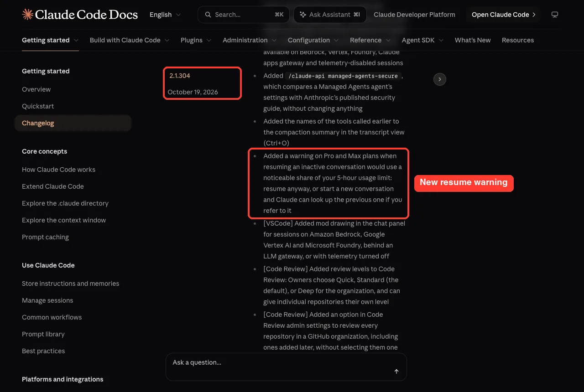Open the Agent SDK dropdown
Image resolution: width=584 pixels, height=392 pixels.
tap(423, 40)
